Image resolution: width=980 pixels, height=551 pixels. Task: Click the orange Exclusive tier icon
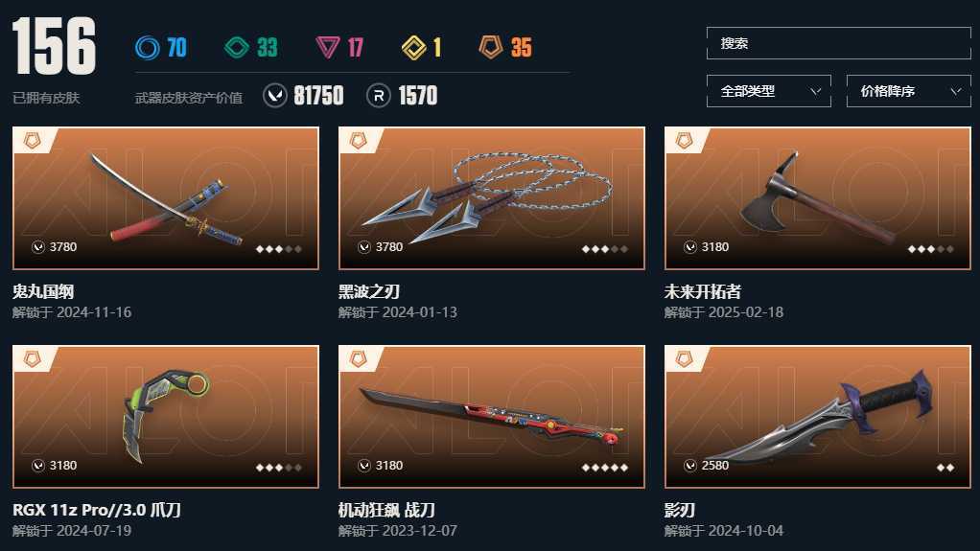point(491,48)
